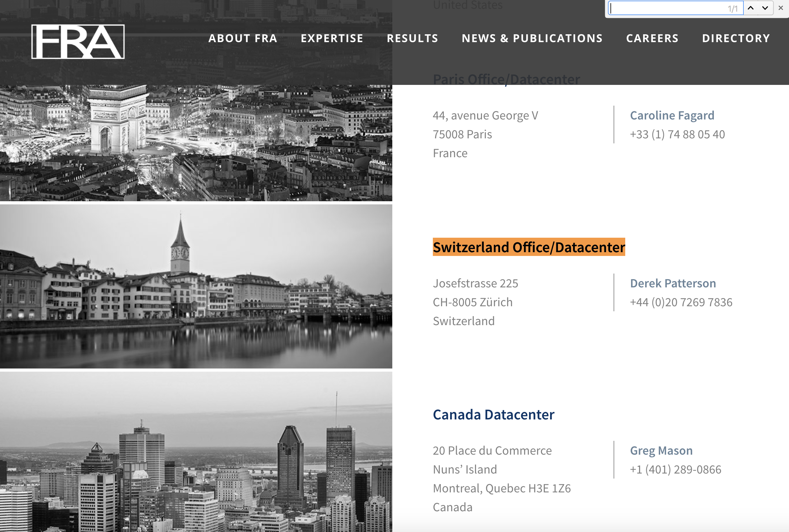This screenshot has height=532, width=789.
Task: Click the Montreal skyline photo
Action: coord(196,452)
